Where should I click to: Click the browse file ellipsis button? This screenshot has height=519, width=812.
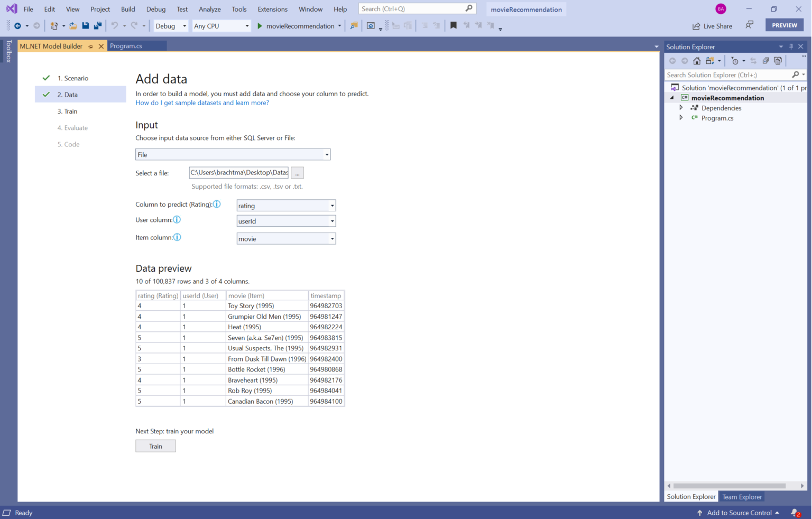tap(297, 173)
